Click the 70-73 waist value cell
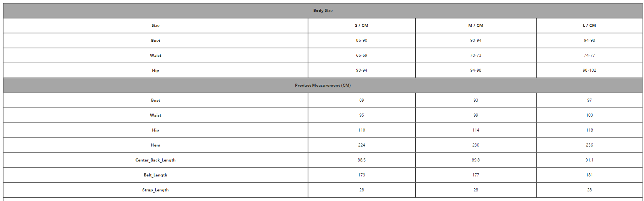 476,56
